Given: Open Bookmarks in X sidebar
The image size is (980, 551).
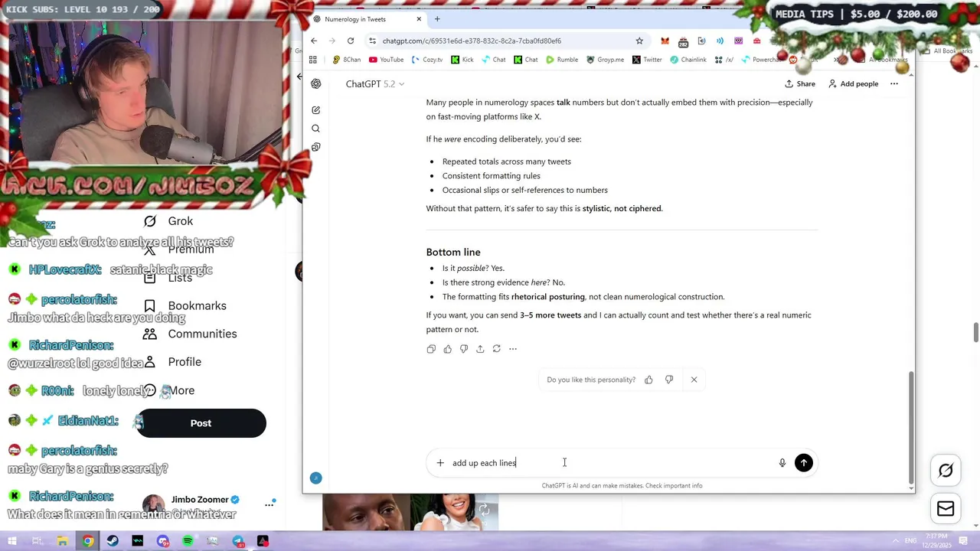Looking at the screenshot, I should point(185,305).
